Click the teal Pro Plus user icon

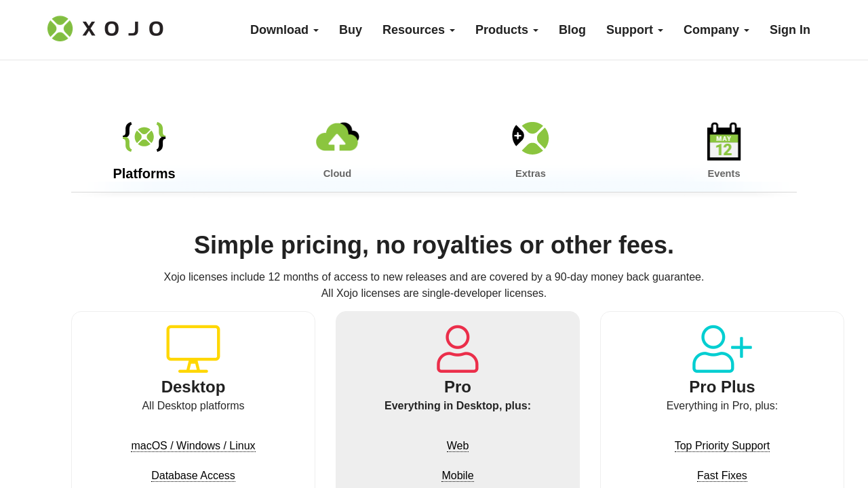point(722,348)
